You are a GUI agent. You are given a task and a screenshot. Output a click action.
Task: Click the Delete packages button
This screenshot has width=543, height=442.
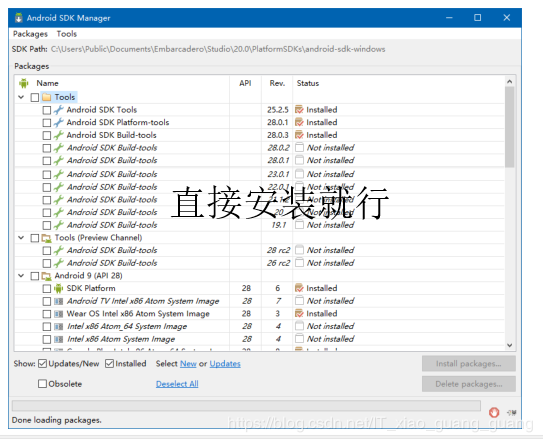click(x=469, y=384)
